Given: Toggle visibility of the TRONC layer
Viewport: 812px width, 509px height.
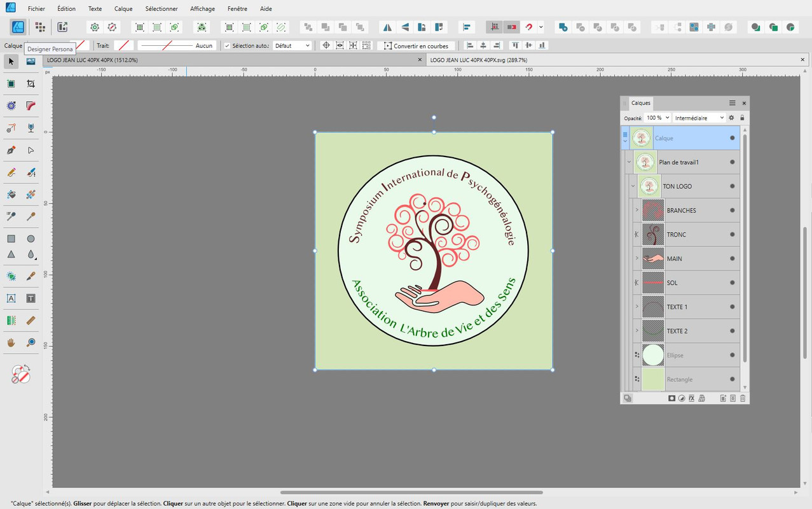Looking at the screenshot, I should point(733,235).
